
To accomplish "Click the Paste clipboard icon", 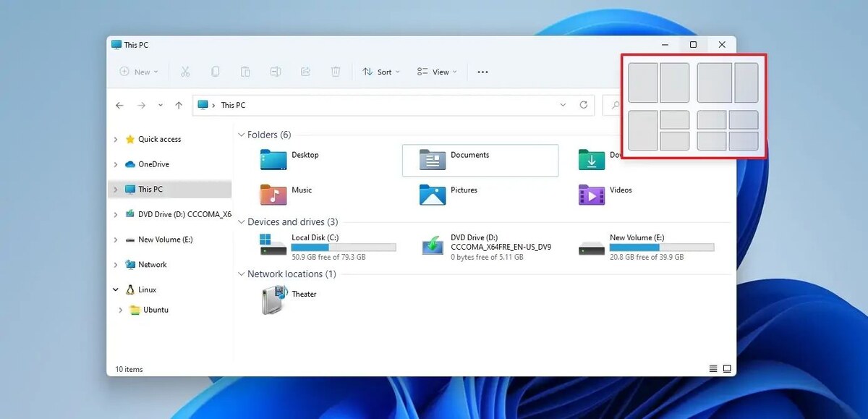I will tap(245, 72).
